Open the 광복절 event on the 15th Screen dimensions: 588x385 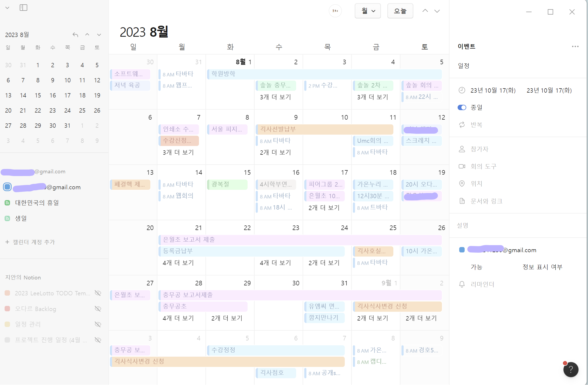tap(227, 184)
